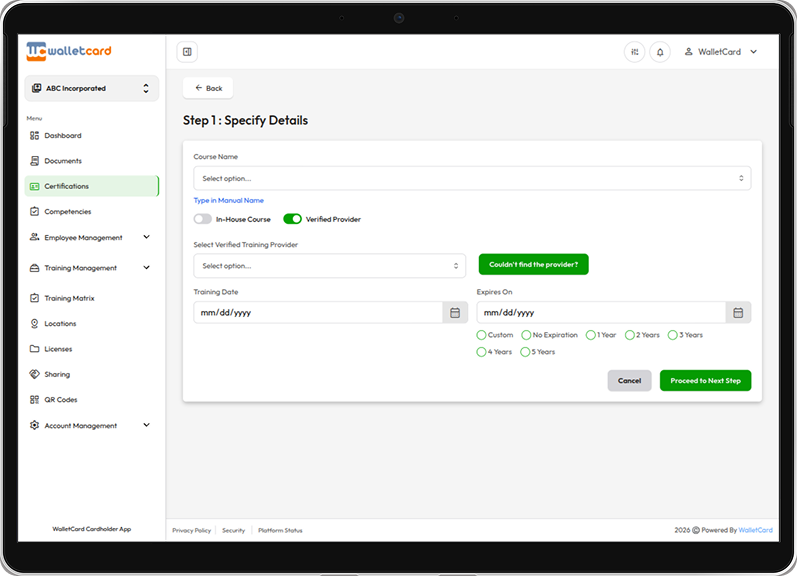Image resolution: width=797 pixels, height=576 pixels.
Task: Select the No Expiration radio
Action: coord(526,335)
